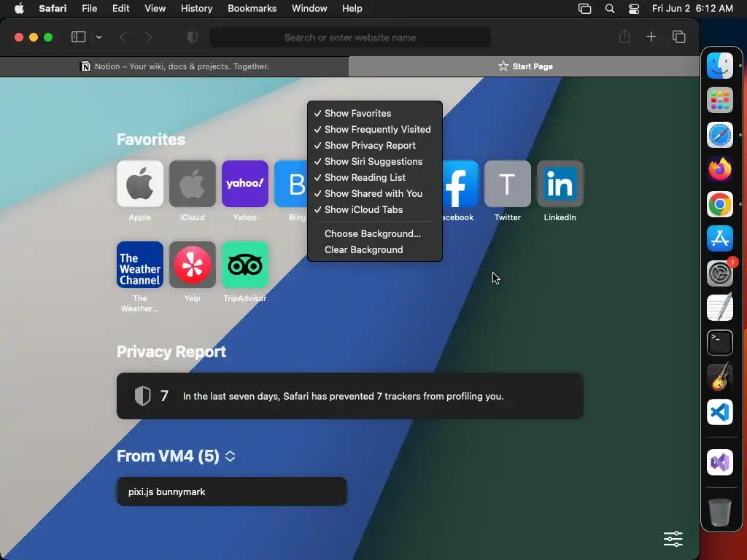Image resolution: width=747 pixels, height=560 pixels.
Task: Expand the sidebar tab group dropdown chevron
Action: coord(98,37)
